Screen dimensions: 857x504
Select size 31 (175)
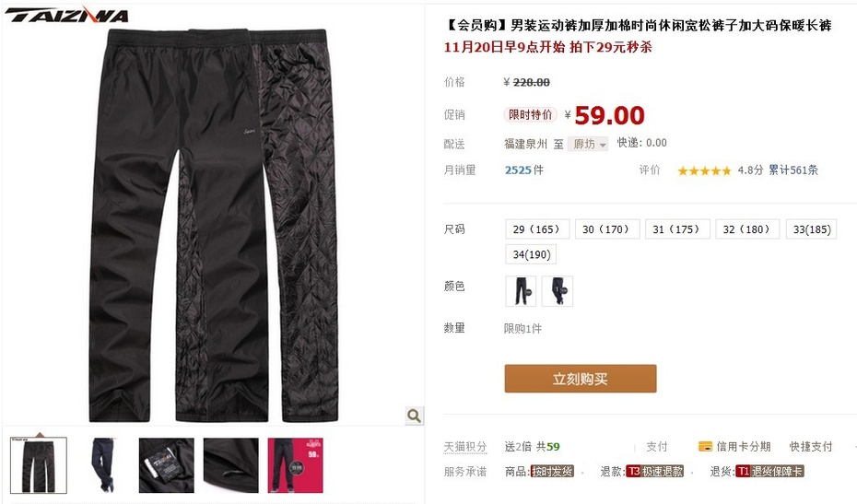677,229
